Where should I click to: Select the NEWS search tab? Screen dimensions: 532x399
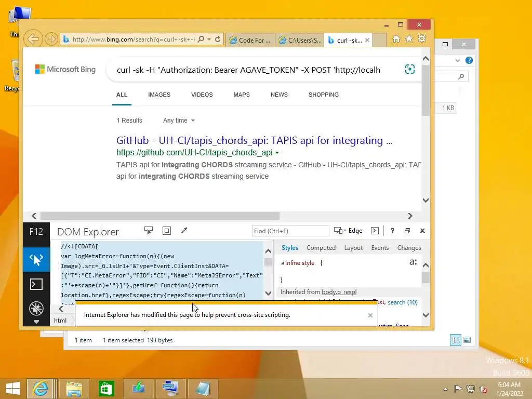[279, 95]
